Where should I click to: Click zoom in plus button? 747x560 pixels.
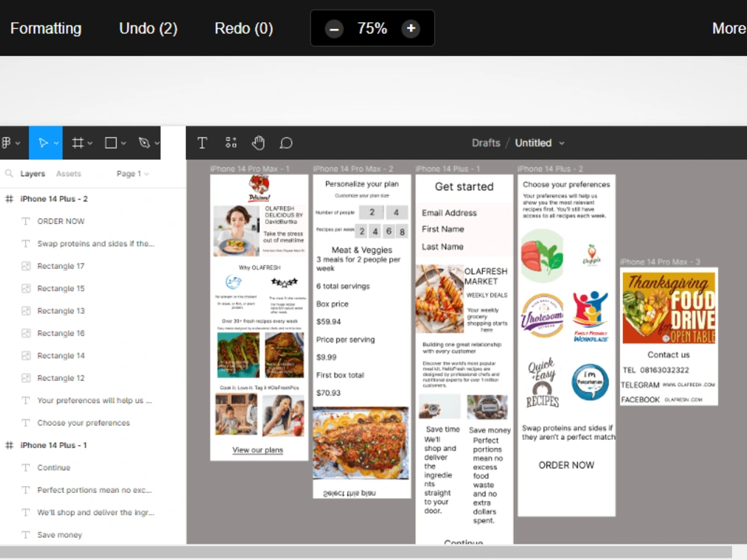coord(411,28)
